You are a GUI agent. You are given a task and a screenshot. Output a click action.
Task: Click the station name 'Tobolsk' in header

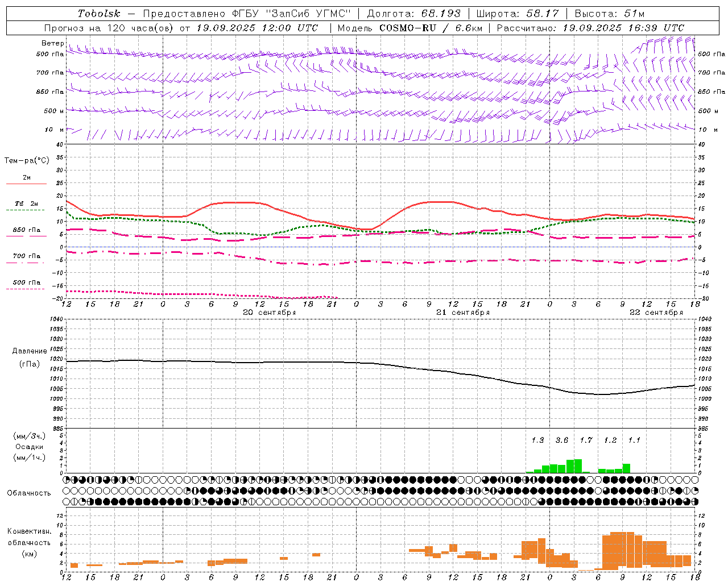[99, 14]
